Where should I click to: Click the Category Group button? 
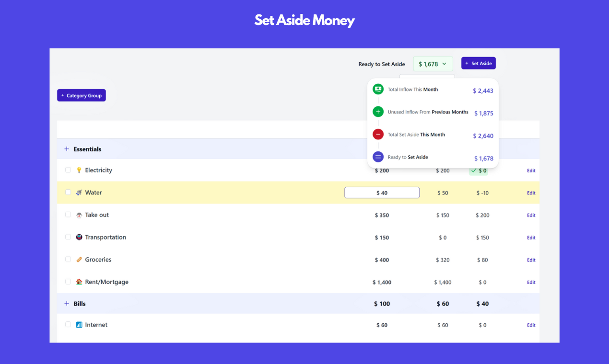[x=82, y=95]
